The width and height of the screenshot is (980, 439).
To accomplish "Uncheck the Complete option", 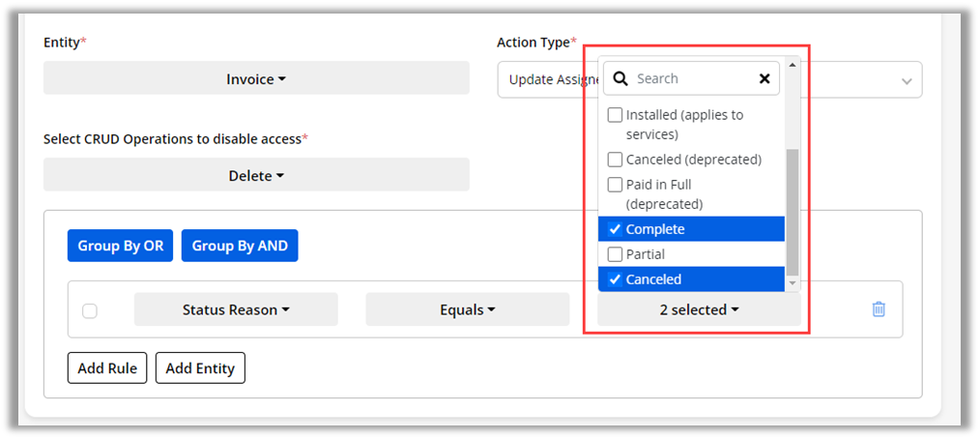I will click(x=615, y=229).
